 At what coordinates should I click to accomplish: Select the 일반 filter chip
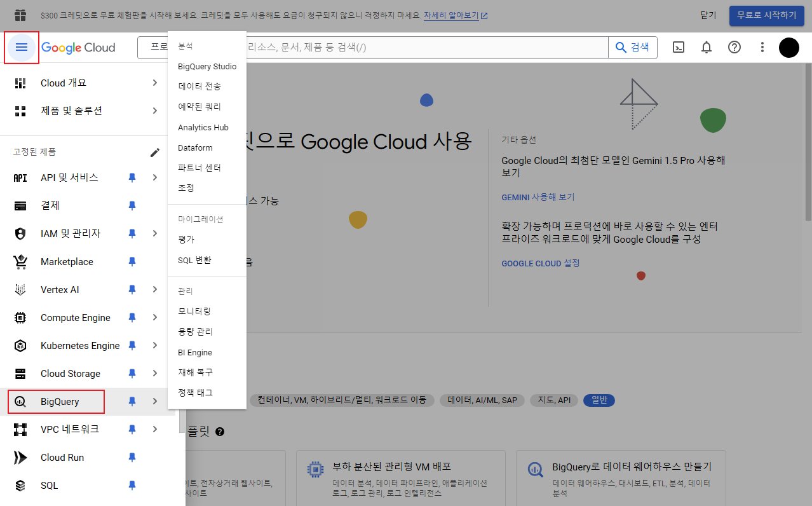[599, 400]
